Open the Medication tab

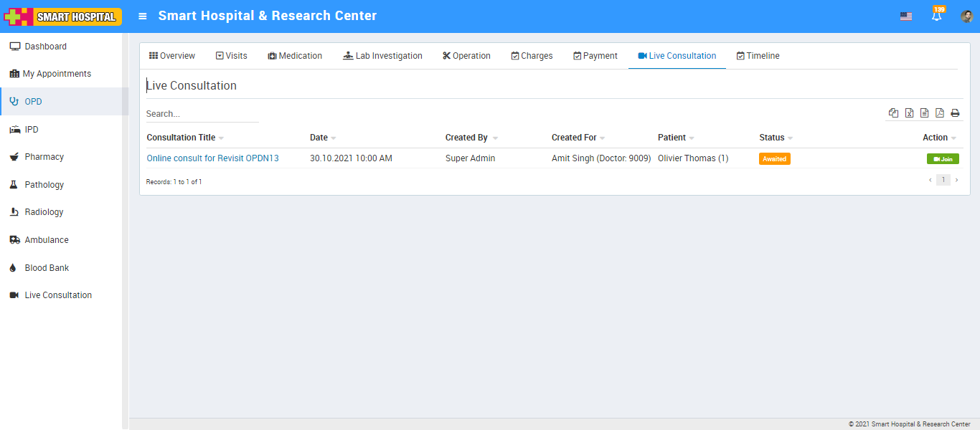(x=295, y=56)
